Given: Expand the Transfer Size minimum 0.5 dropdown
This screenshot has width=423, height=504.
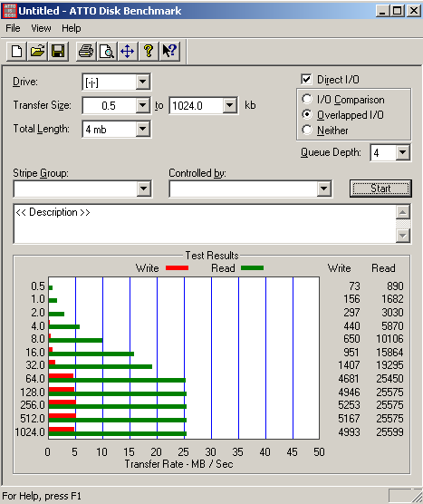Looking at the screenshot, I should (142, 105).
